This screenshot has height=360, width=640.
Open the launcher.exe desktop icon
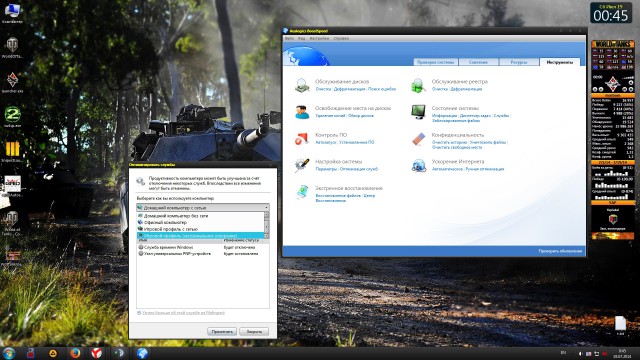click(12, 82)
